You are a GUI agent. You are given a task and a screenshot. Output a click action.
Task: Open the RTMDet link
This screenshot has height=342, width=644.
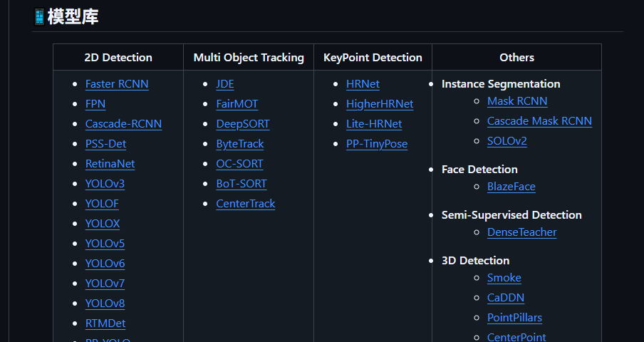pos(105,323)
